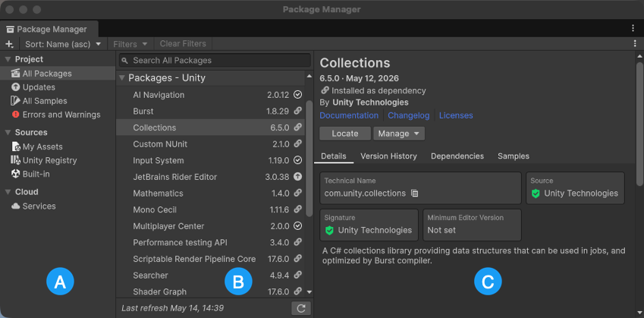Click the Errors and Warnings red icon
644x318 pixels.
click(x=16, y=115)
